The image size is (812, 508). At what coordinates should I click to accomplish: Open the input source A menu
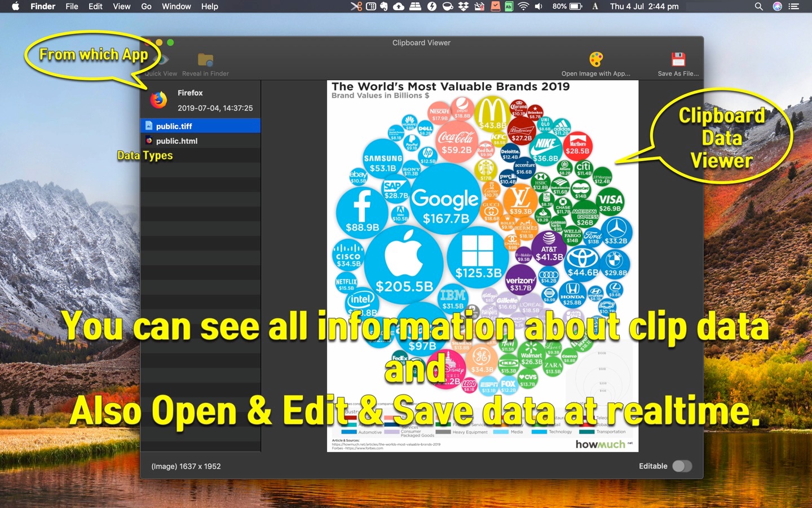(x=595, y=6)
